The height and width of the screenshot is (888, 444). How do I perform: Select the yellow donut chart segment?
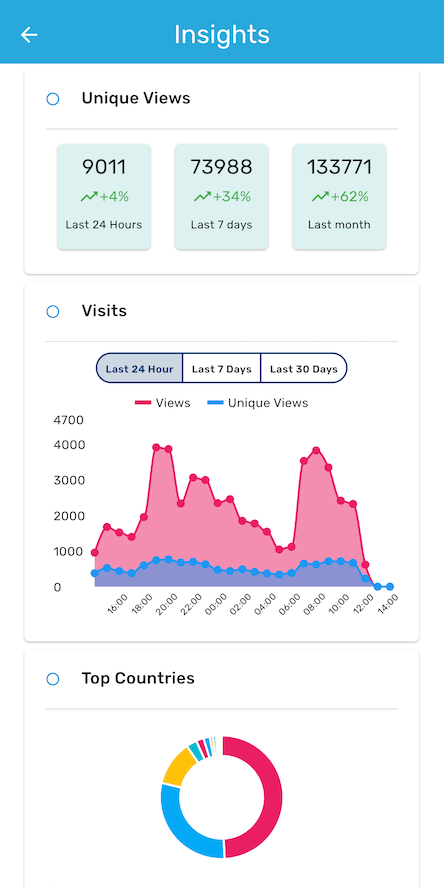click(178, 767)
